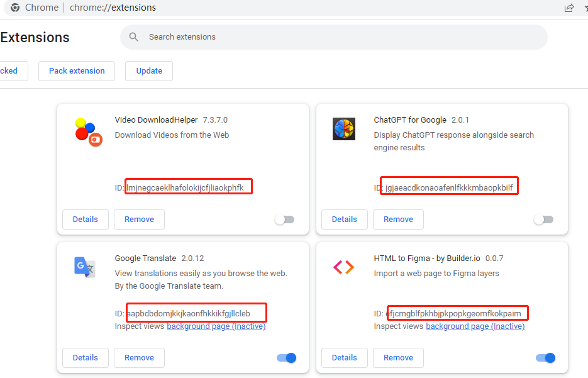Focus the Search extensions field
The height and width of the screenshot is (378, 588).
334,37
